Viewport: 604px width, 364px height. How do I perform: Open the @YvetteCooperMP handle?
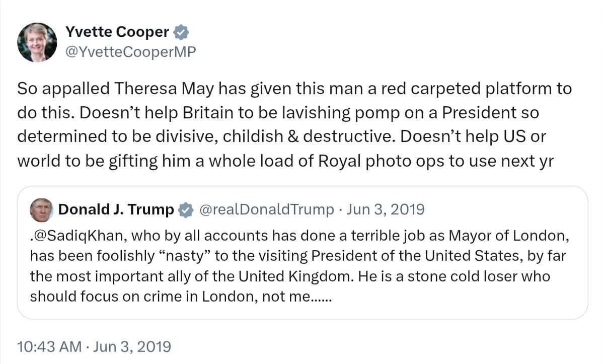130,52
